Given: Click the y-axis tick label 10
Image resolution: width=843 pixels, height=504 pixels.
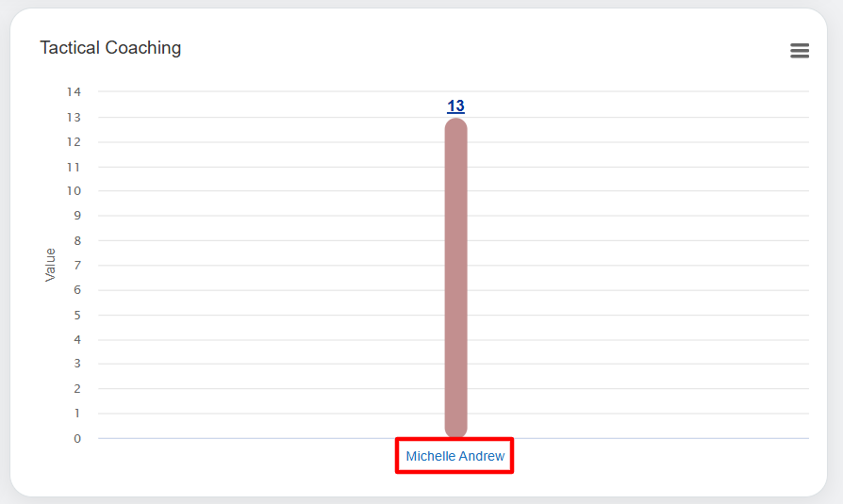Looking at the screenshot, I should click(74, 191).
